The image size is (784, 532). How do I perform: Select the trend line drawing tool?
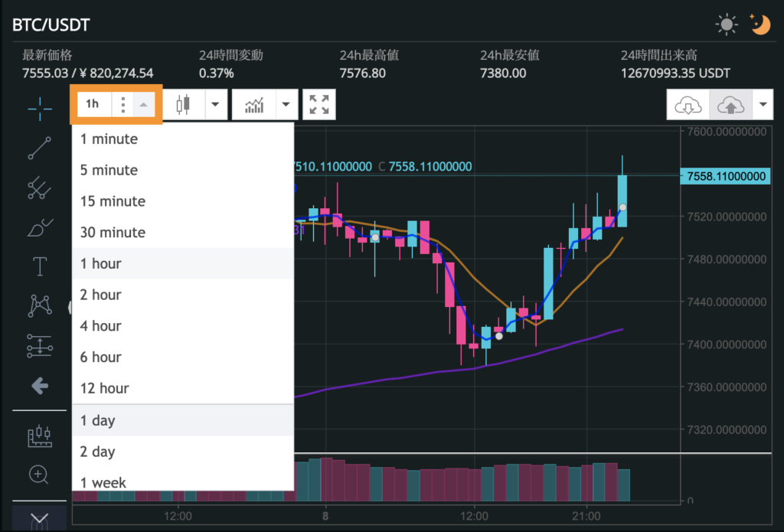click(x=40, y=148)
